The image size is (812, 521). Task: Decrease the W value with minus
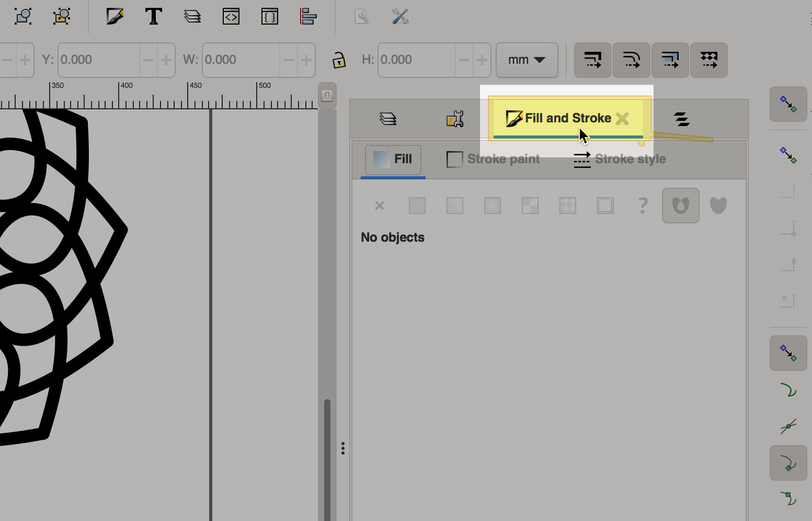(289, 60)
